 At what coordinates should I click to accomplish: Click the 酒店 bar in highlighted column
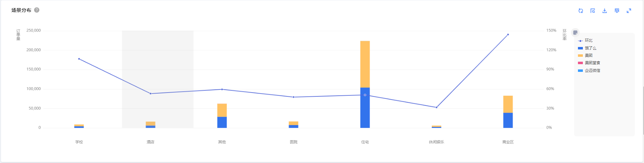click(151, 125)
